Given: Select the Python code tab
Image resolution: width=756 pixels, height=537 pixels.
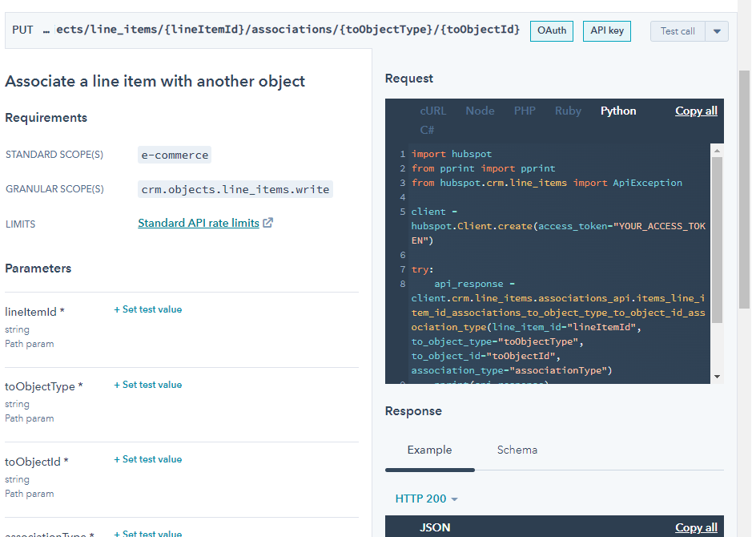Looking at the screenshot, I should click(617, 111).
